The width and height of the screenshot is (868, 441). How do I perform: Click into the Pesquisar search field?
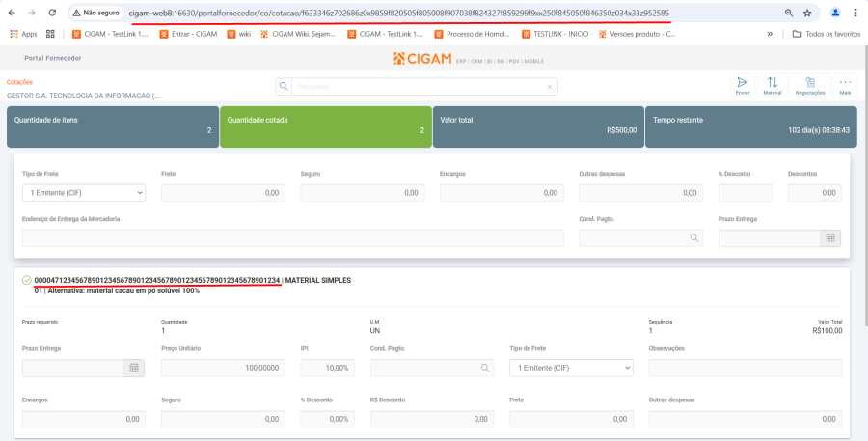418,87
